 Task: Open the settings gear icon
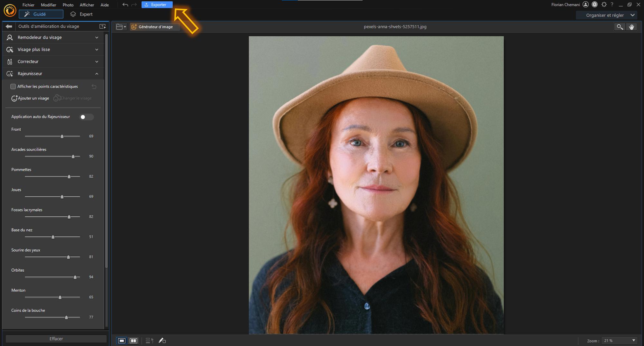tap(604, 5)
